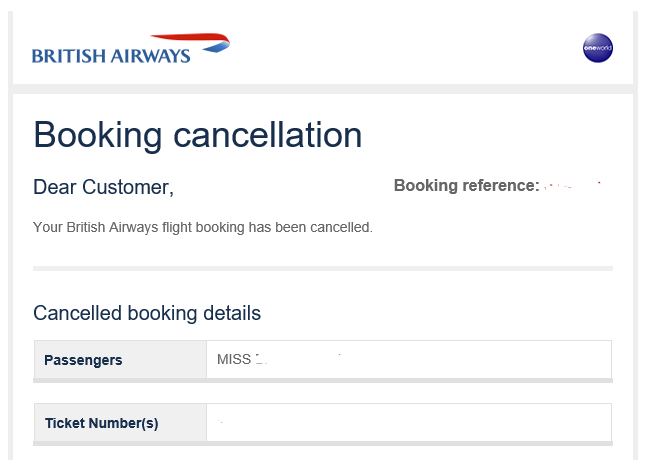This screenshot has width=646, height=460.
Task: Click the British Airways logo
Action: [131, 49]
